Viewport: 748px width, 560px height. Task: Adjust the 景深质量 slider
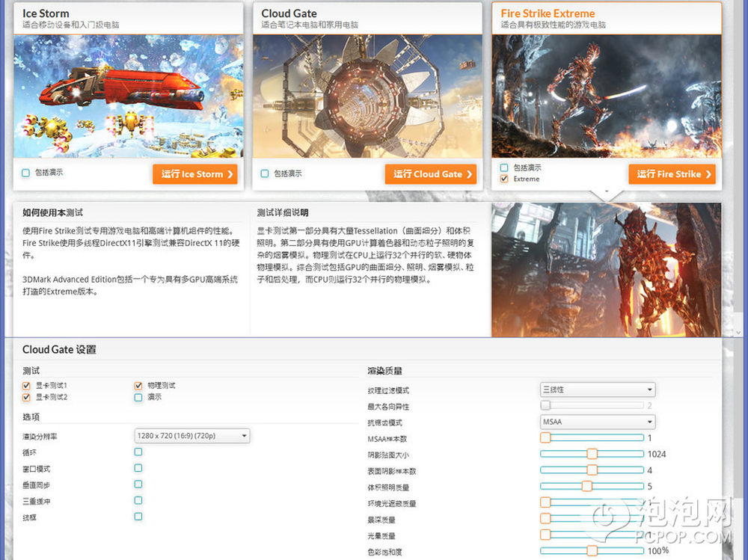click(x=592, y=519)
